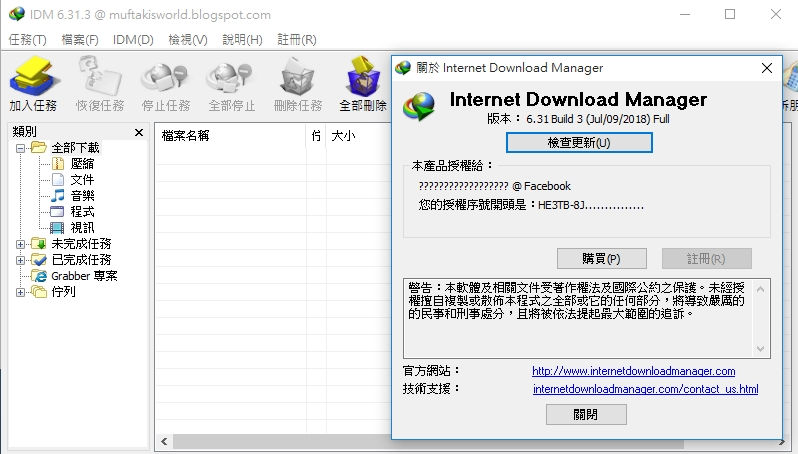This screenshot has width=798, height=454.
Task: Collapse the 全部下載 tree node
Action: pyautogui.click(x=20, y=148)
